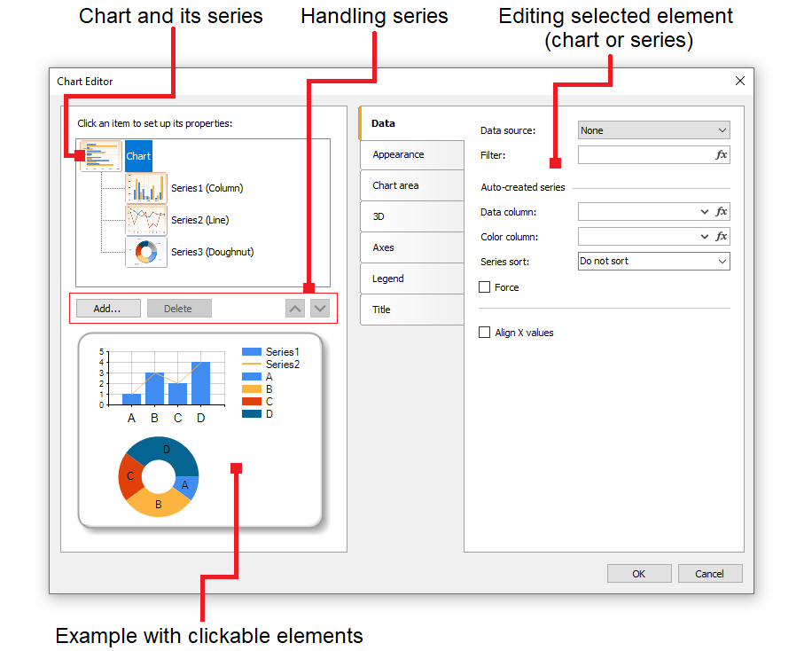The width and height of the screenshot is (812, 651).
Task: Move series up with the up arrow
Action: [295, 309]
